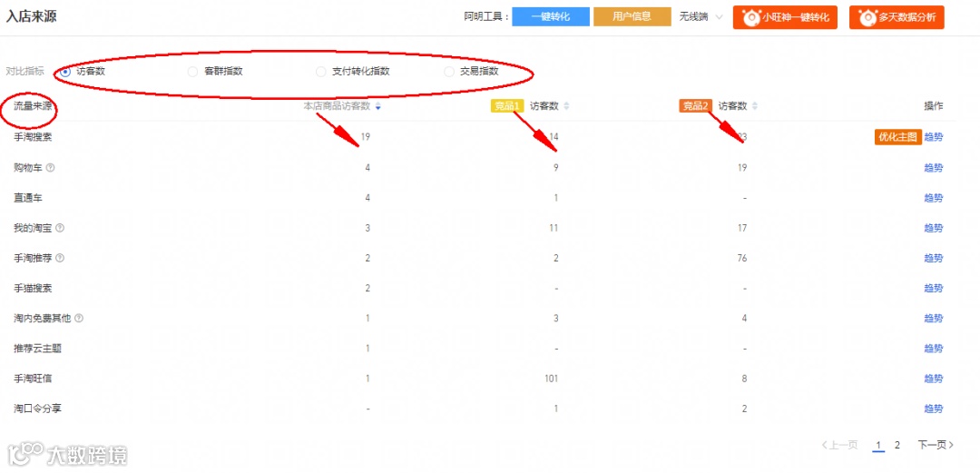Click the 小旺神一键转化 button
Screen dimensions: 980x473
(x=786, y=17)
